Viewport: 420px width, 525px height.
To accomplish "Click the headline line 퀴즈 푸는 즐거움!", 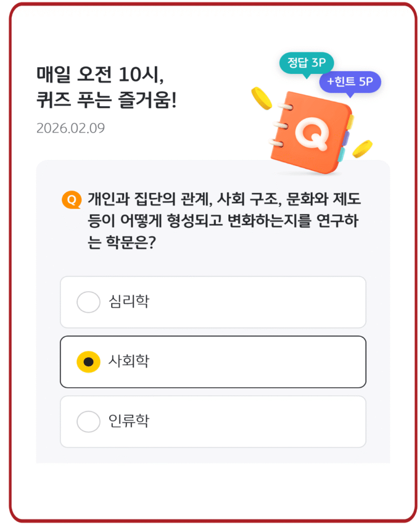I will pyautogui.click(x=106, y=100).
